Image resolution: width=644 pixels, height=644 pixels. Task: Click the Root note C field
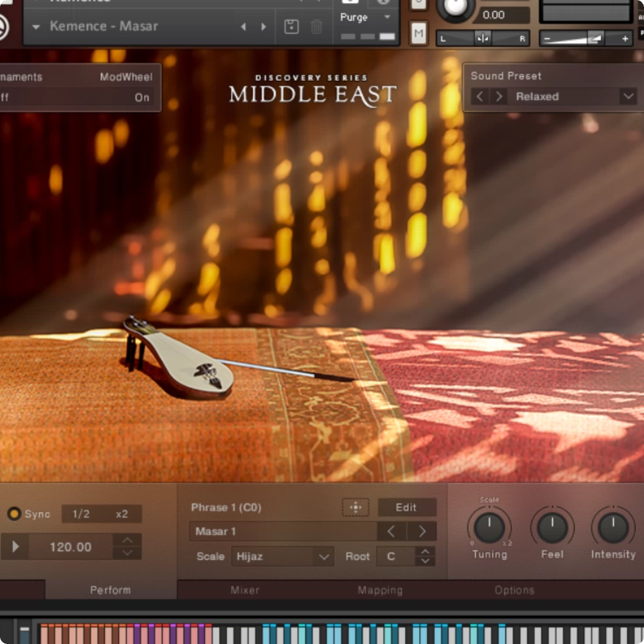coord(395,556)
